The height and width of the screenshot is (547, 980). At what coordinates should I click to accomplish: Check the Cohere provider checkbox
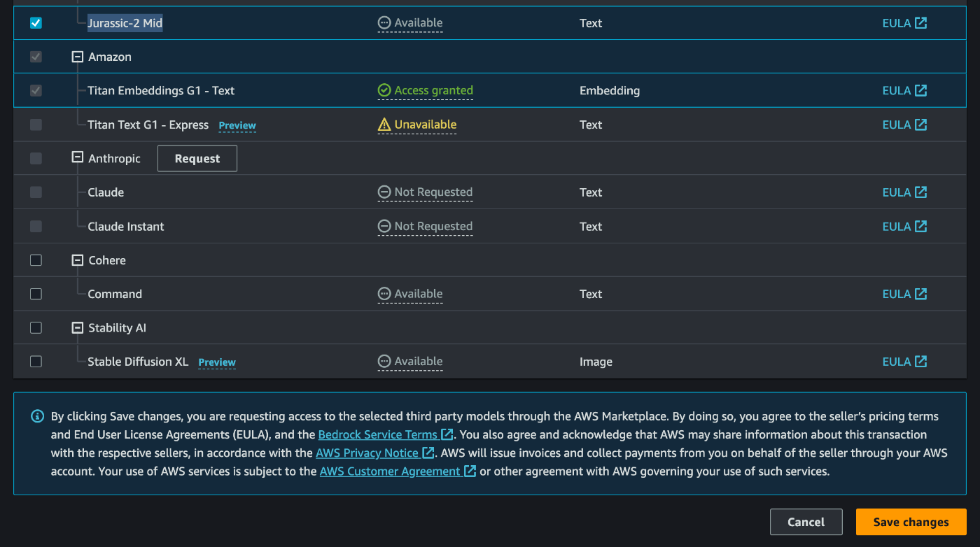point(36,260)
